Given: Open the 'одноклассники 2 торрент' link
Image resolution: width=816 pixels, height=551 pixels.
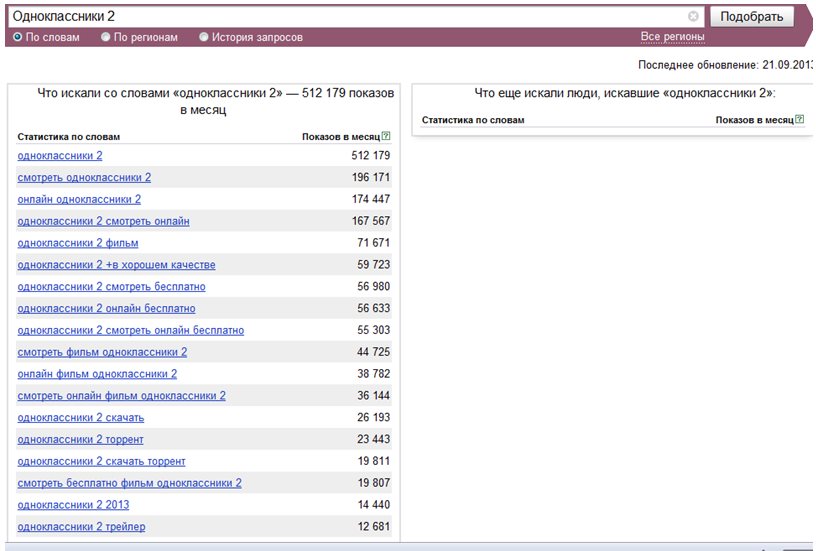Looking at the screenshot, I should [81, 440].
